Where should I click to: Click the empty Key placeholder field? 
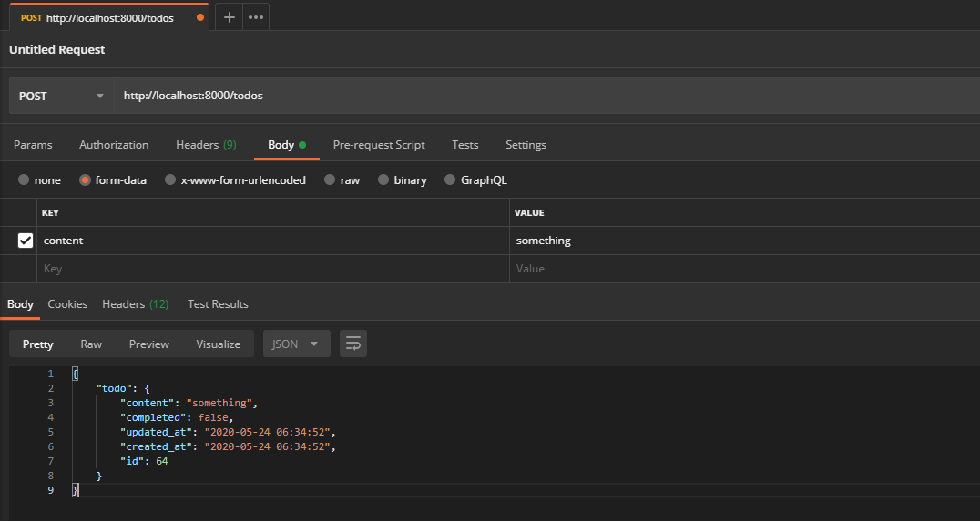tap(273, 269)
